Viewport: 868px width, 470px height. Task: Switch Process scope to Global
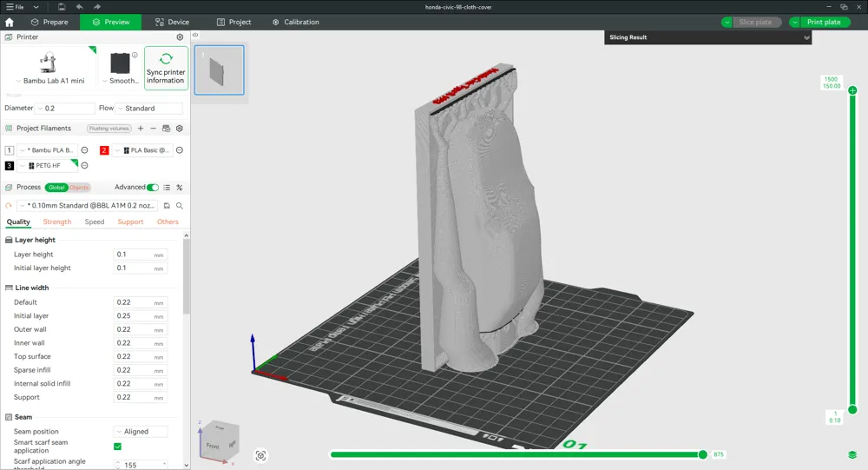(x=56, y=188)
